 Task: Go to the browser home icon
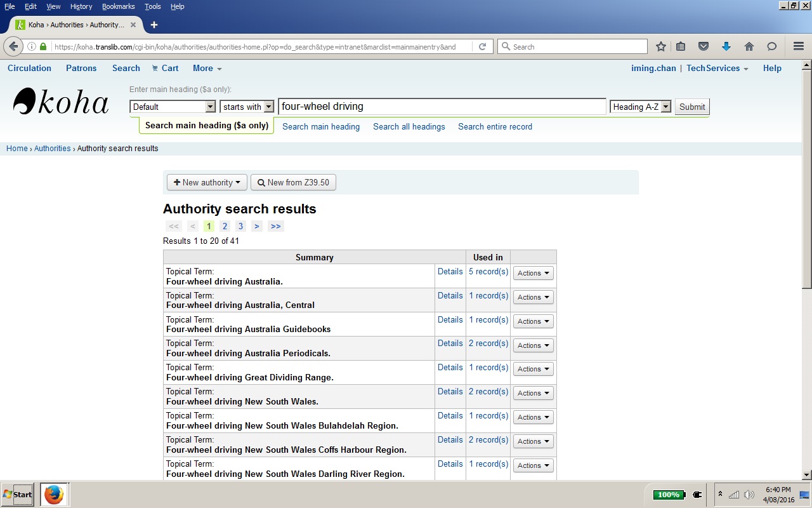(749, 46)
